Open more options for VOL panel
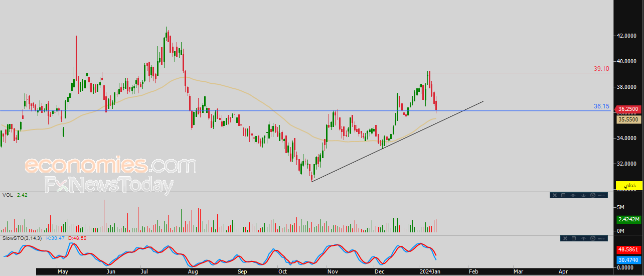Screen dimensions: 644x276 click(601, 195)
